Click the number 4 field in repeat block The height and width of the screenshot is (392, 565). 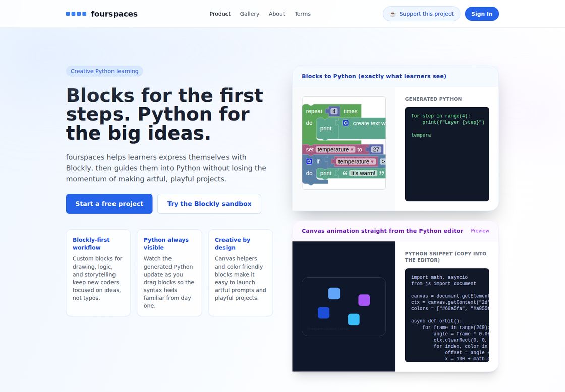coord(334,111)
